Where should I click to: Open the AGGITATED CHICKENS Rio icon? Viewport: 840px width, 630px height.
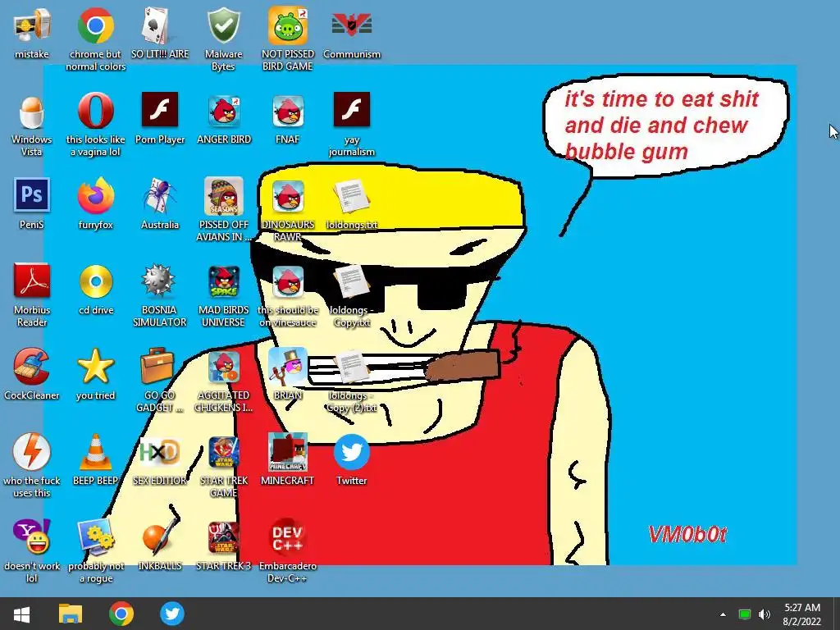pos(224,367)
